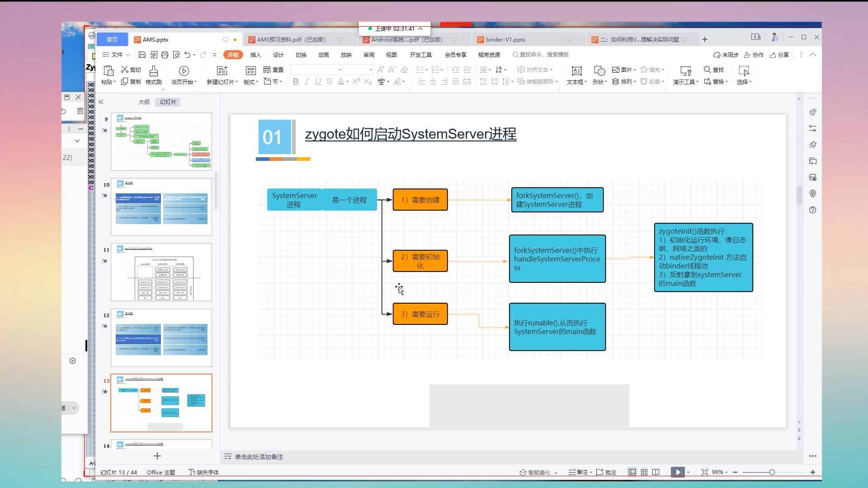Toggle bold formatting
The height and width of the screenshot is (488, 868).
[296, 81]
